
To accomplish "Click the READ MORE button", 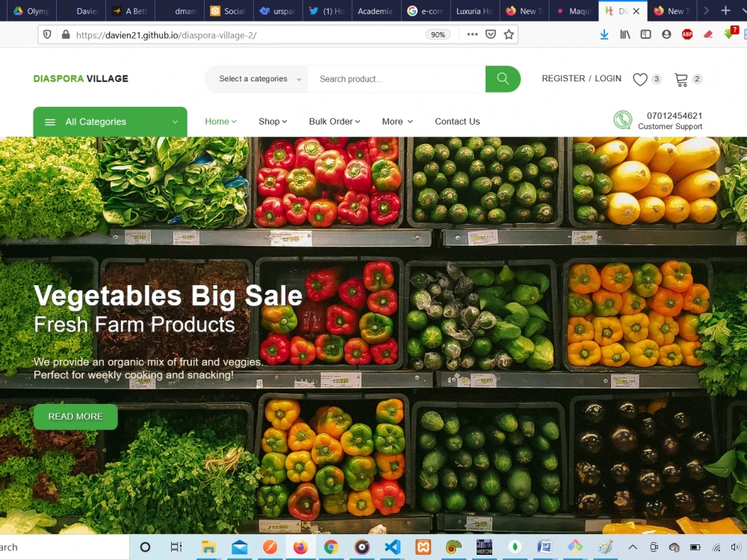I will pos(75,417).
